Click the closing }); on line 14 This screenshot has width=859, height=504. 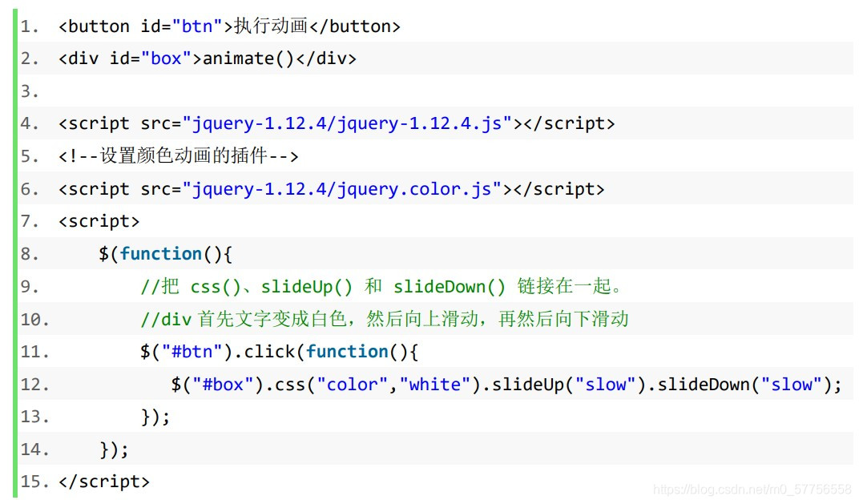point(114,450)
